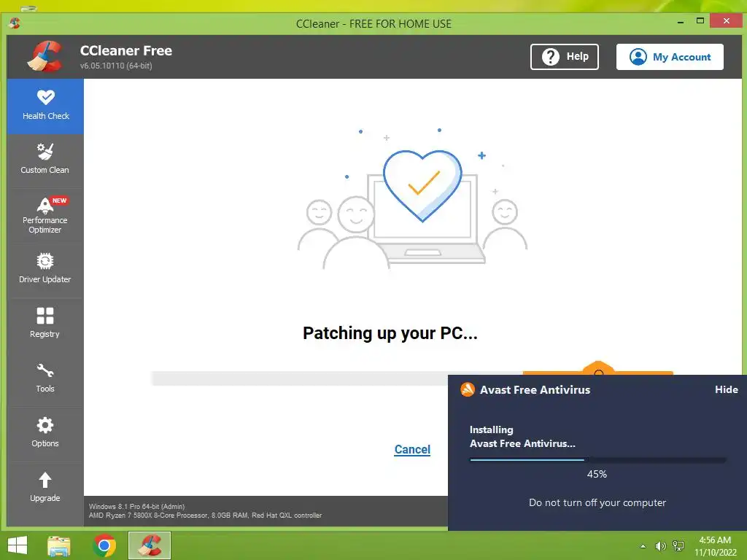Launch Google Chrome from taskbar
The width and height of the screenshot is (747, 560).
(x=104, y=545)
